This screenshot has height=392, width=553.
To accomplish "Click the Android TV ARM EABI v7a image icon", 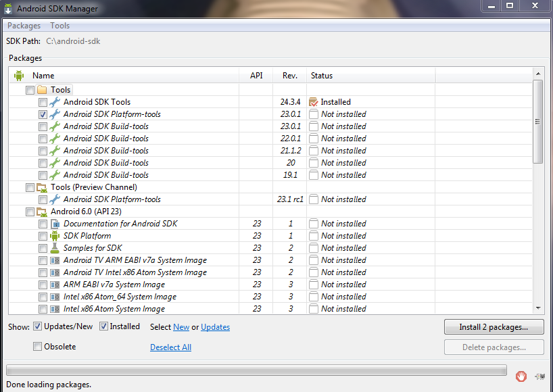I will [x=55, y=260].
